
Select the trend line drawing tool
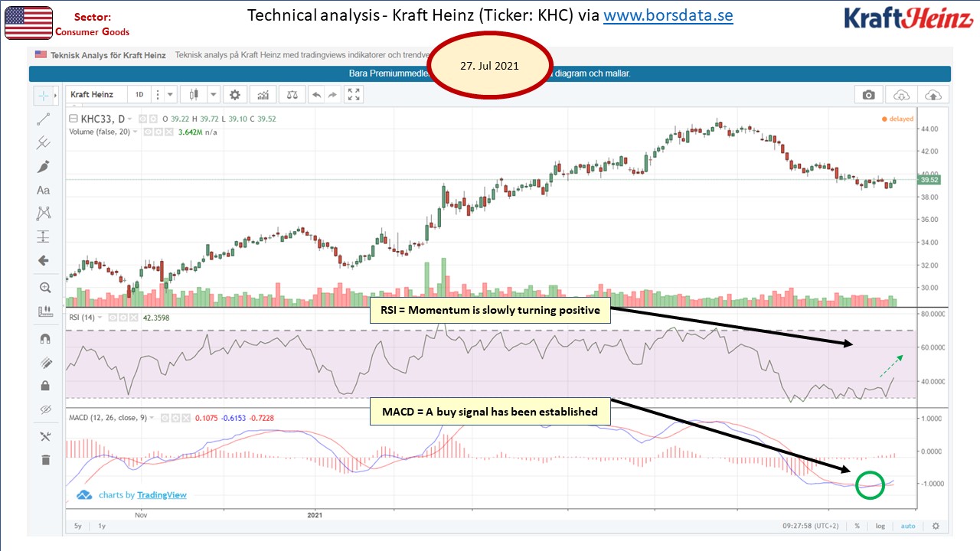point(44,119)
